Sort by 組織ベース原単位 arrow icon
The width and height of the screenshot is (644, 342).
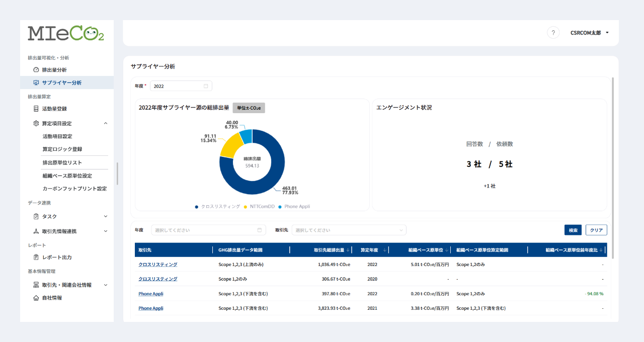pyautogui.click(x=447, y=250)
